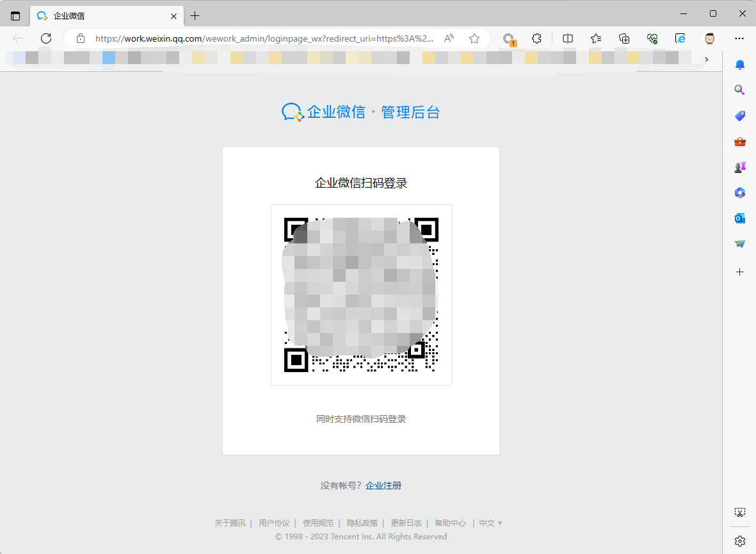
Task: Open the 关于腾讯 footer link
Action: click(x=230, y=523)
